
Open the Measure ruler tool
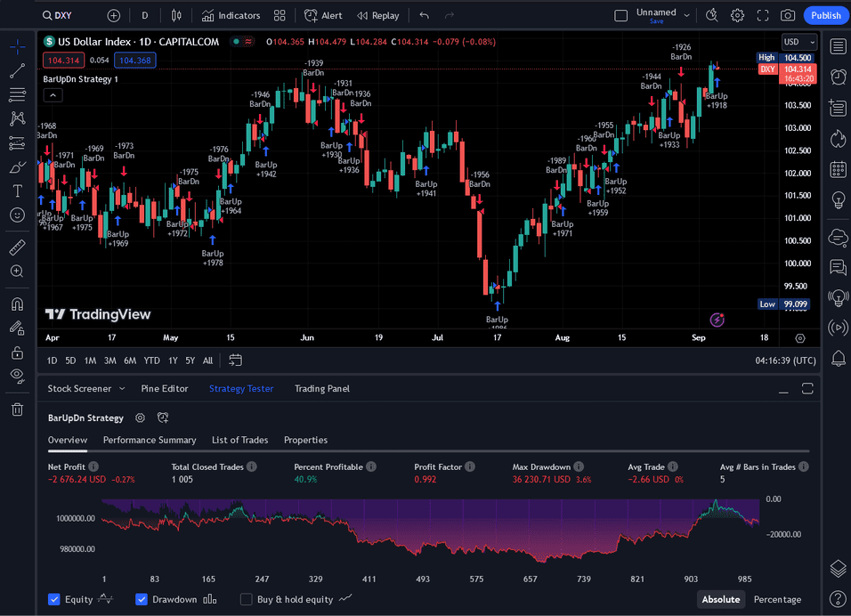point(17,247)
